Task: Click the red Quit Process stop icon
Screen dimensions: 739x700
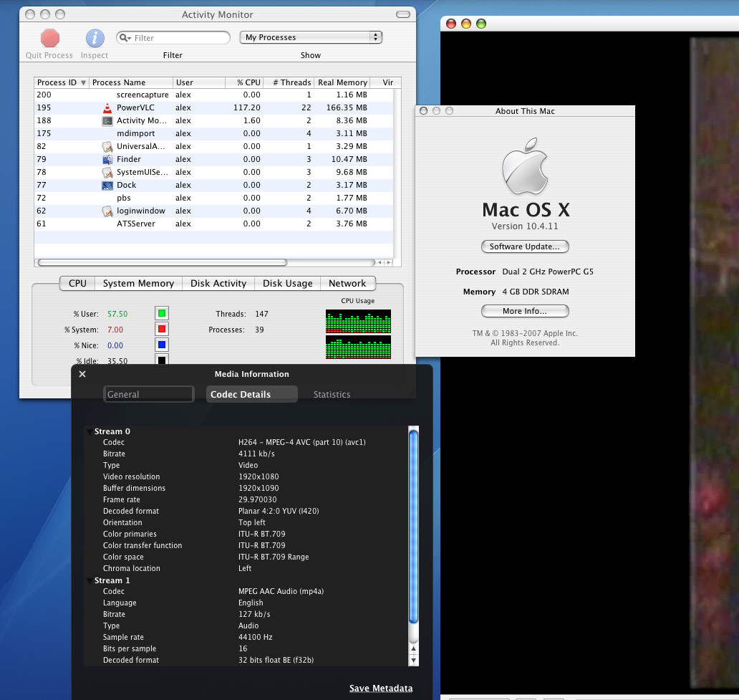Action: 50,38
